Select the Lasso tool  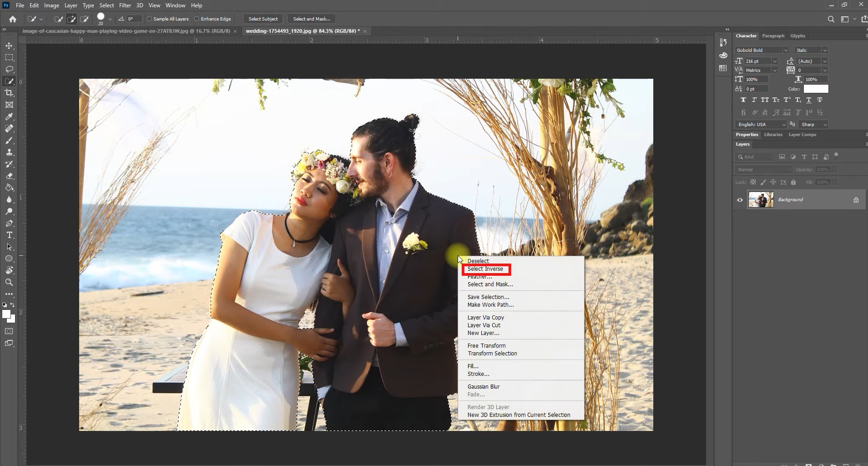[9, 69]
